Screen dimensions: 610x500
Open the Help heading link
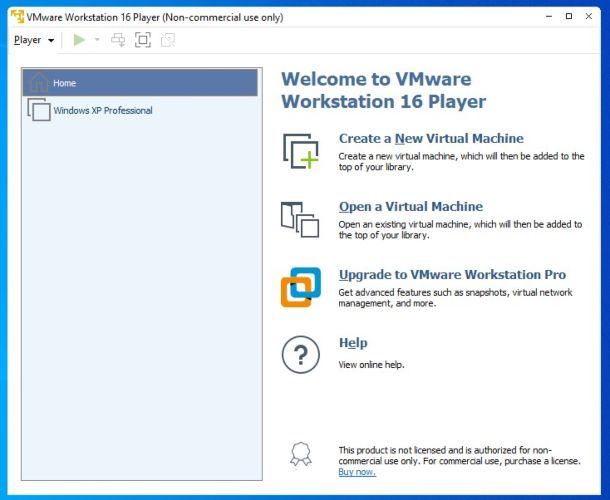353,343
